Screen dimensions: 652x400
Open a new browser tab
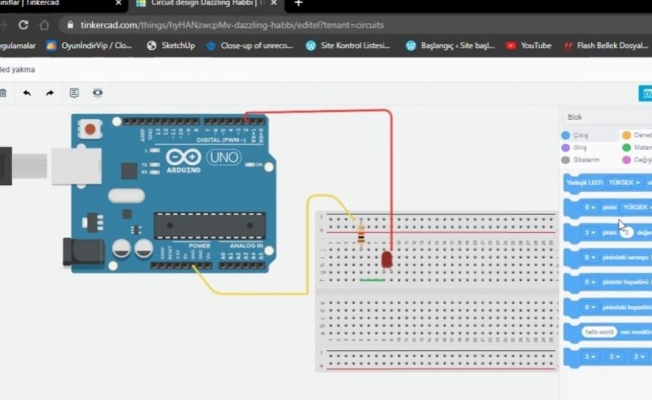pyautogui.click(x=298, y=4)
